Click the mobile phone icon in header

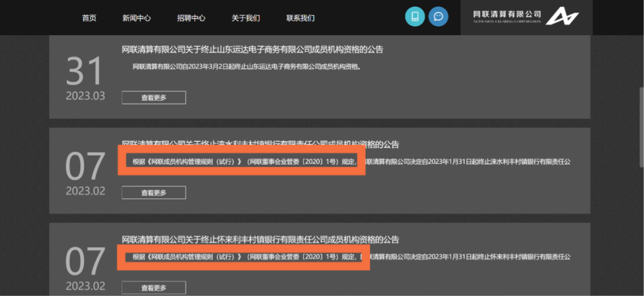click(x=415, y=17)
